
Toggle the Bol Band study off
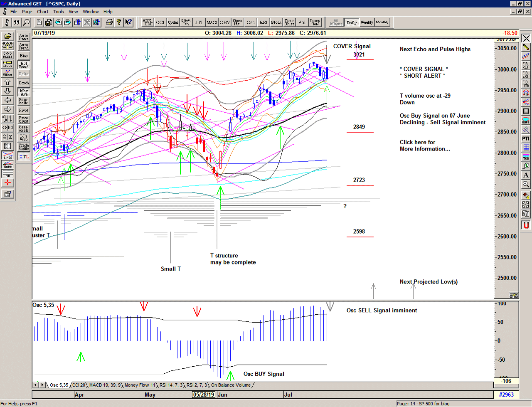[x=24, y=65]
